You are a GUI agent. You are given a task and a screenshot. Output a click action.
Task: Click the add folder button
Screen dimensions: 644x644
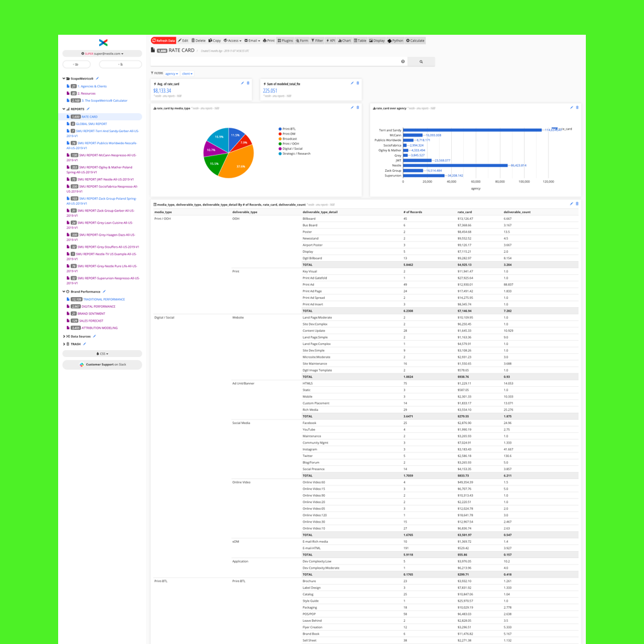[x=76, y=64]
